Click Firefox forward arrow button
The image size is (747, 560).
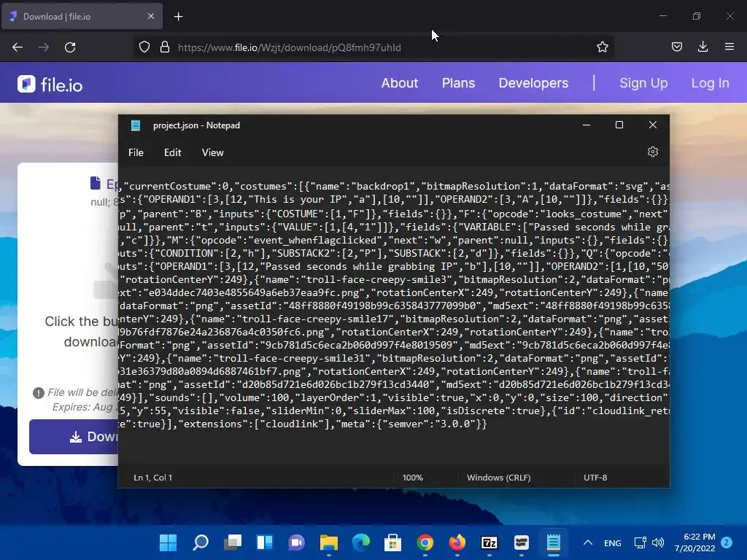coord(43,47)
